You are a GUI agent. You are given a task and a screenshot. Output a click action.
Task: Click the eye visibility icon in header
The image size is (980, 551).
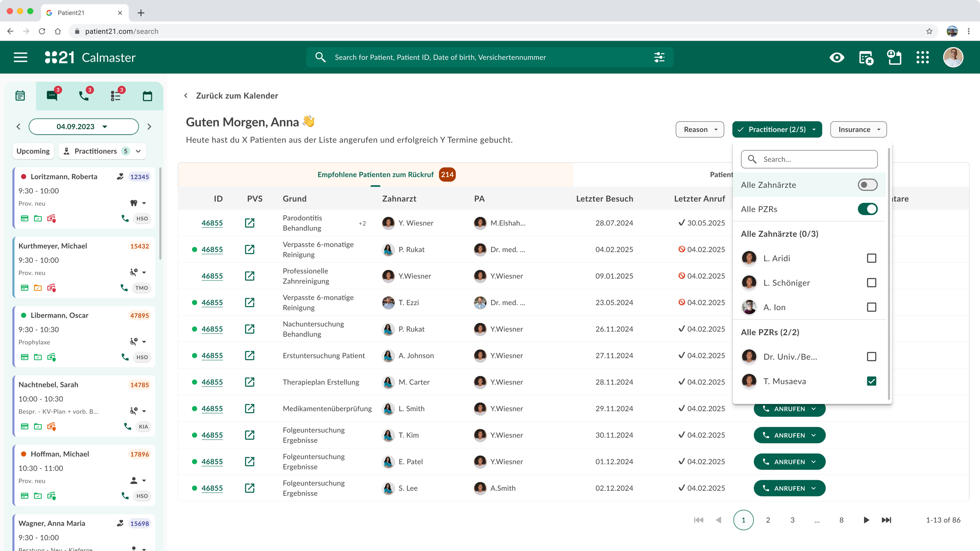(x=837, y=58)
